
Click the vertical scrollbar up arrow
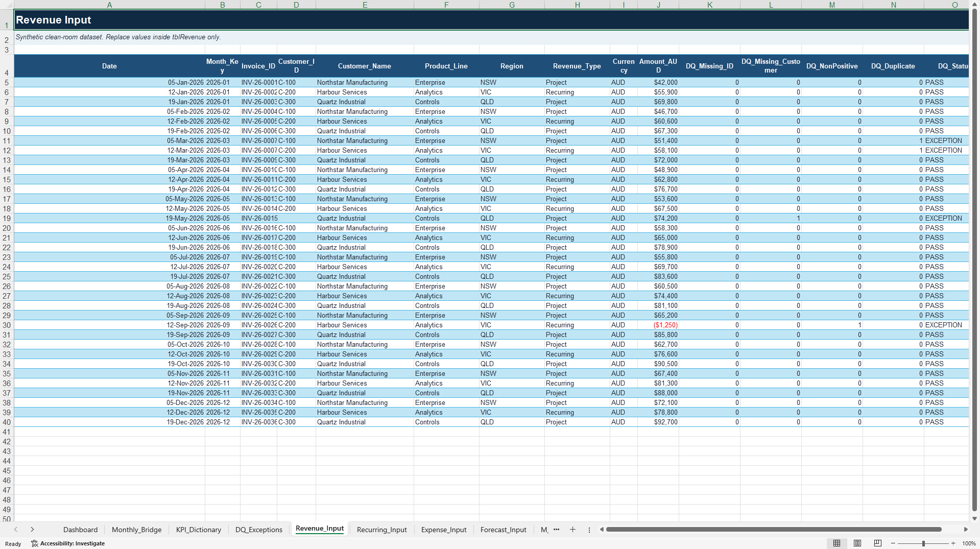coord(974,4)
